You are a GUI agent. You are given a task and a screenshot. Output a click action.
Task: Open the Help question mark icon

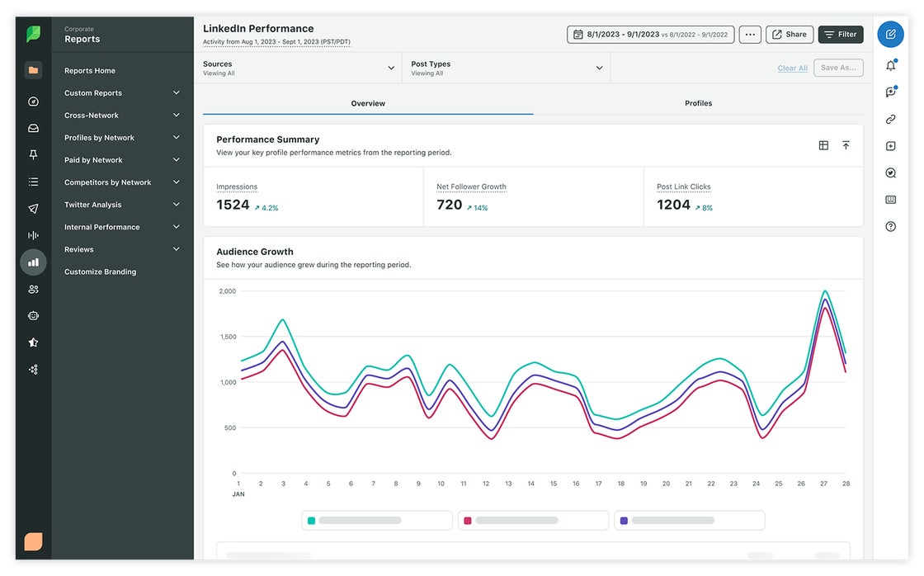[x=890, y=225]
